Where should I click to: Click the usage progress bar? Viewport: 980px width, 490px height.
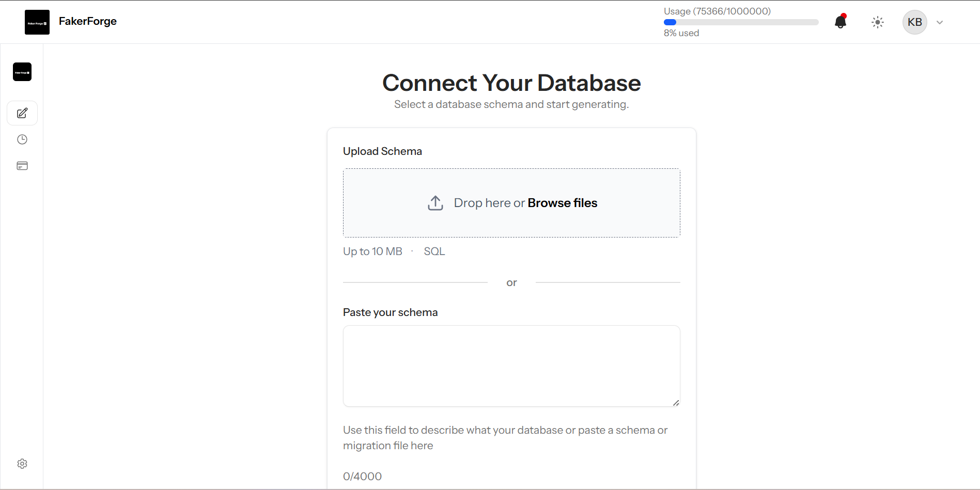coord(740,22)
